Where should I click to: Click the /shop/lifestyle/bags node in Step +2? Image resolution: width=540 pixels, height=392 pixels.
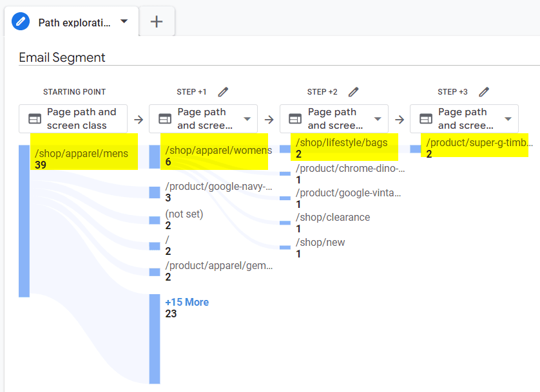click(342, 142)
